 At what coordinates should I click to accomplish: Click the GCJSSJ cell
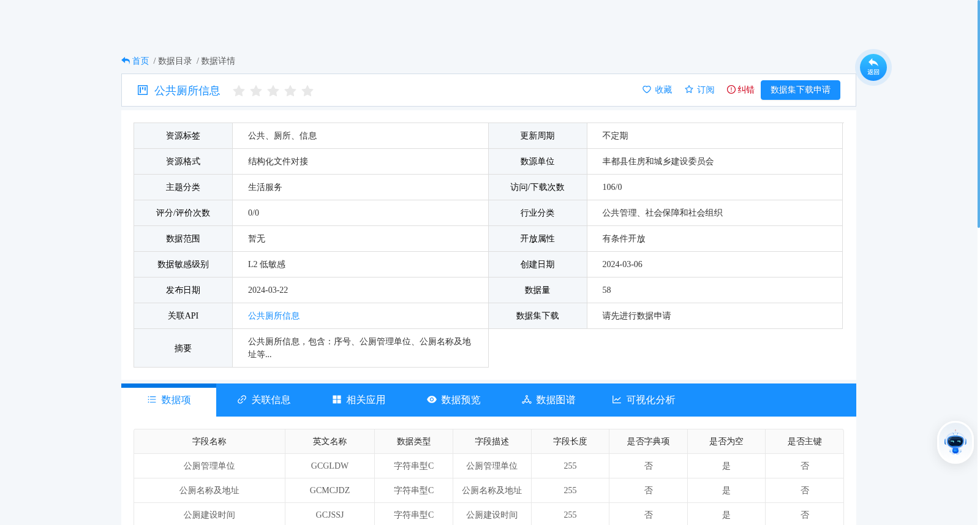[x=330, y=515]
